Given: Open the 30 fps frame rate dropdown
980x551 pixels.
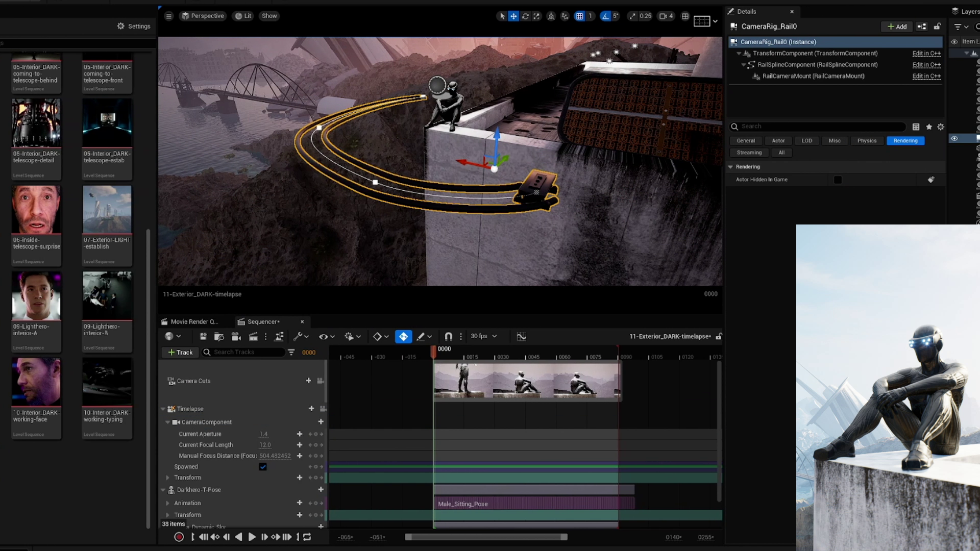Looking at the screenshot, I should 483,336.
